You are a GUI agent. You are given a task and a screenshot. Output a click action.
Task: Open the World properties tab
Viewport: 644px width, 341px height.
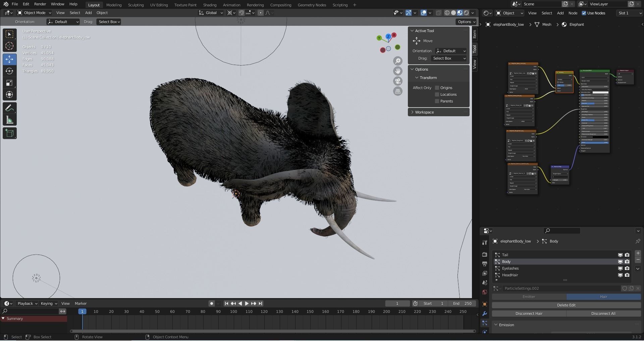point(484,292)
